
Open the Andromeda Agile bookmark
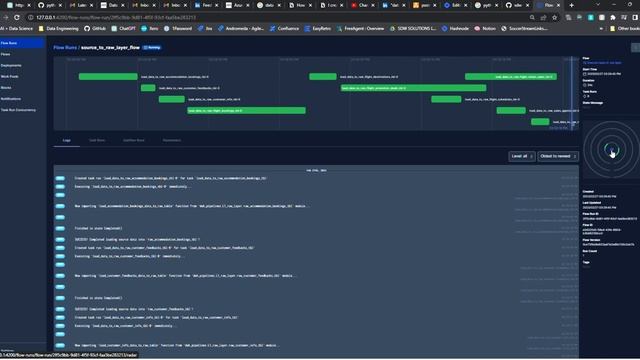(241, 29)
